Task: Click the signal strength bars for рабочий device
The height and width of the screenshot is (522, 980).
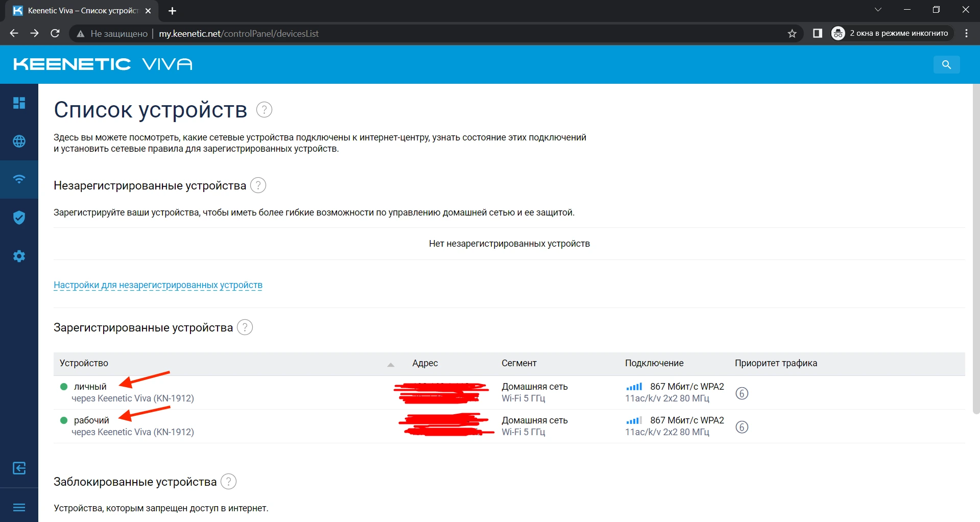Action: 635,420
